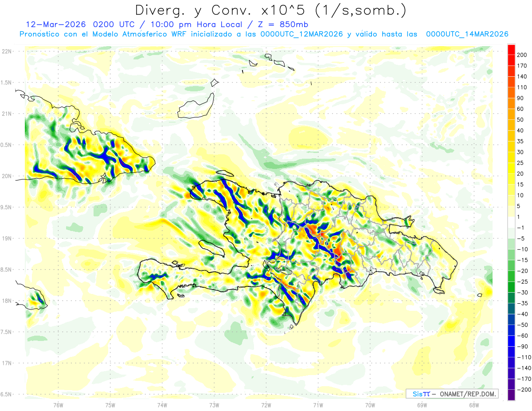Click the '19N' latitude label

(7, 238)
